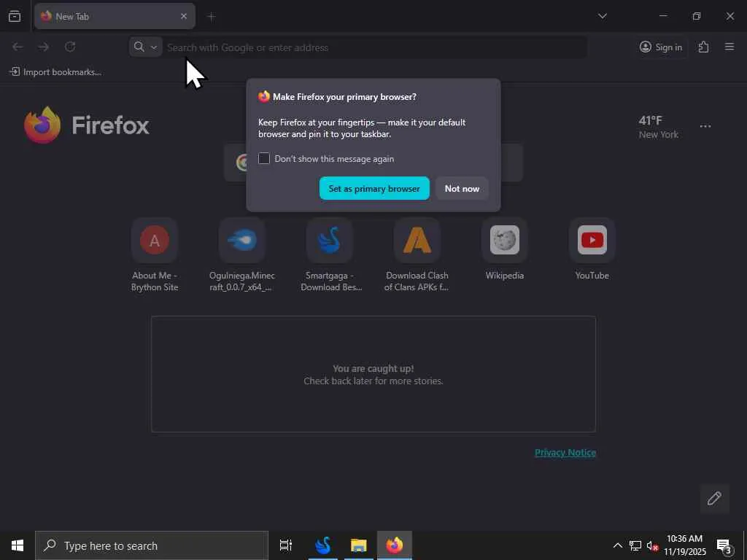This screenshot has height=560, width=747.
Task: Select the New Tab tab
Action: tap(115, 16)
